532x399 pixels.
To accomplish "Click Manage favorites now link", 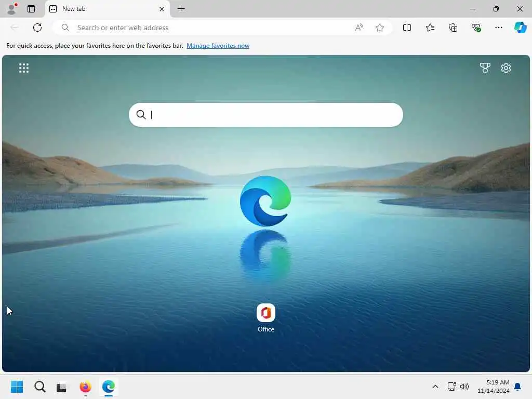I will 218,46.
